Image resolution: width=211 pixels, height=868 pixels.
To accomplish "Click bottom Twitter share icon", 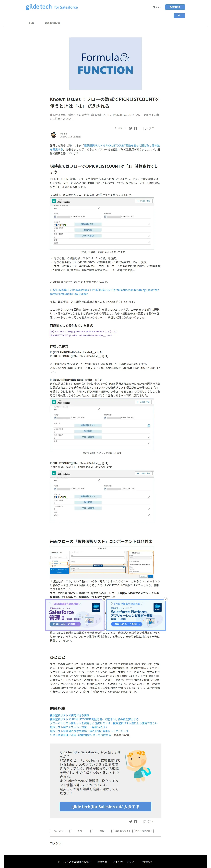I will [130, 822].
